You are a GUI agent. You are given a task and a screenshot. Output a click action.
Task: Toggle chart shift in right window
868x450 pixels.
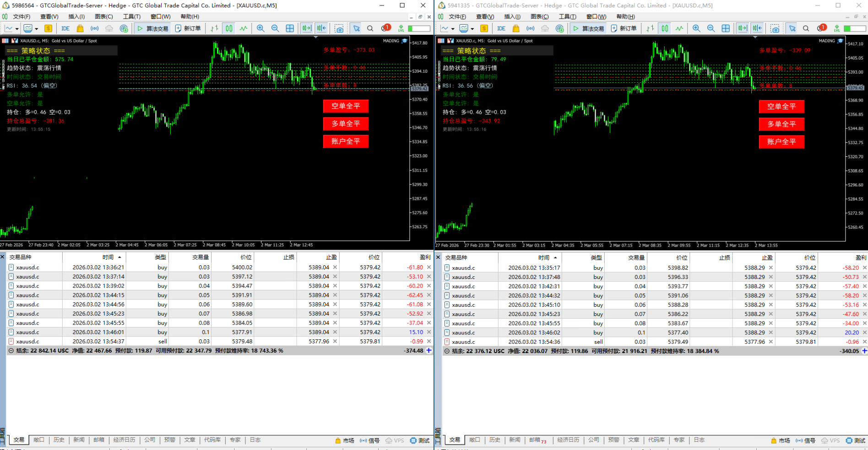[x=757, y=28]
